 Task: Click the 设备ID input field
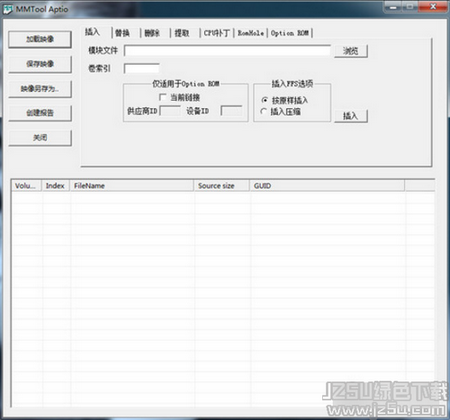point(231,111)
